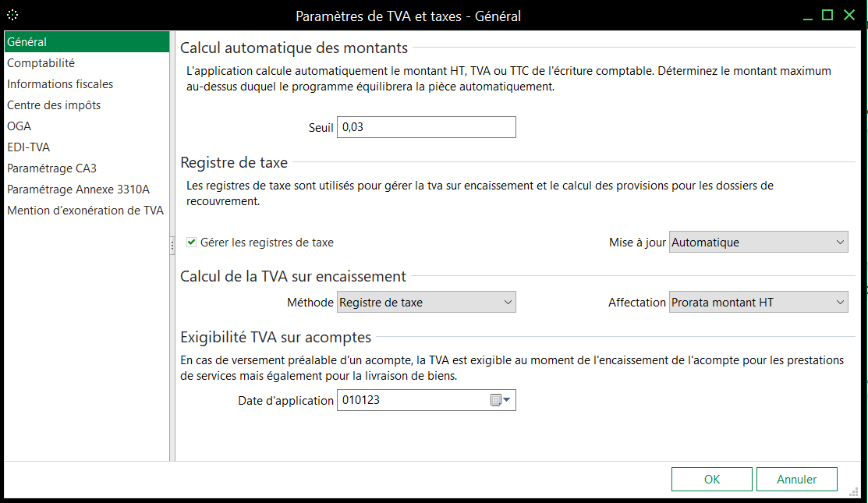Image resolution: width=868 pixels, height=503 pixels.
Task: Expand the Méthode dropdown list
Action: click(x=426, y=302)
